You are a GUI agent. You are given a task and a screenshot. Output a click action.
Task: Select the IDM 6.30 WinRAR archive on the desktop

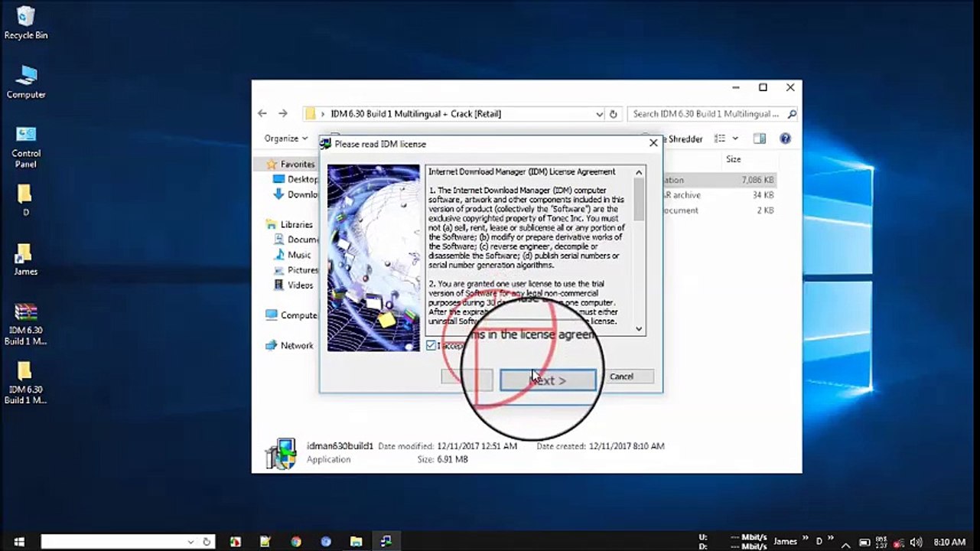pos(26,324)
